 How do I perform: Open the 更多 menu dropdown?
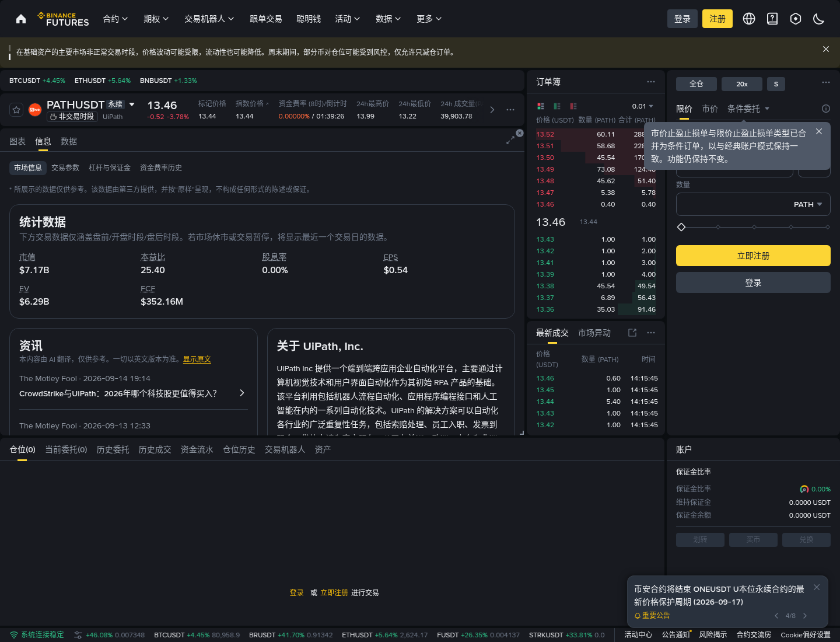pos(429,19)
